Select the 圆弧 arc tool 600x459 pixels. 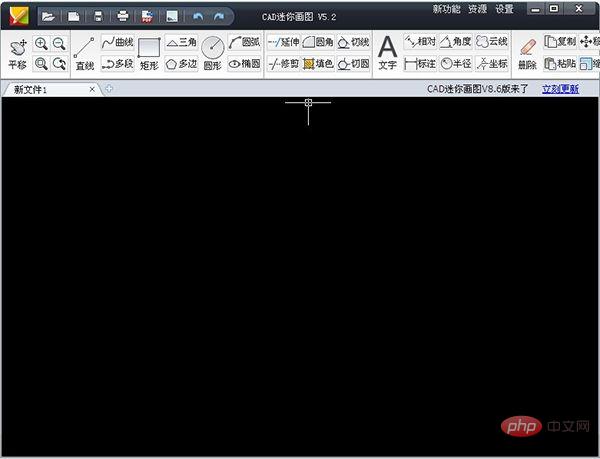(245, 42)
